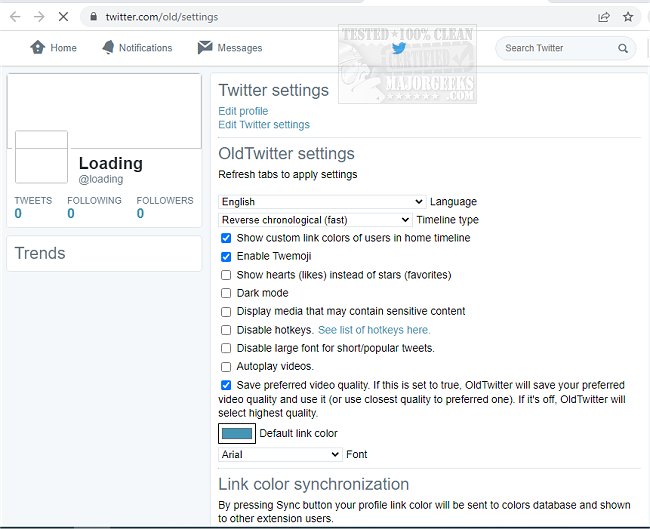
Task: Go to the Notifications tab
Action: (145, 47)
